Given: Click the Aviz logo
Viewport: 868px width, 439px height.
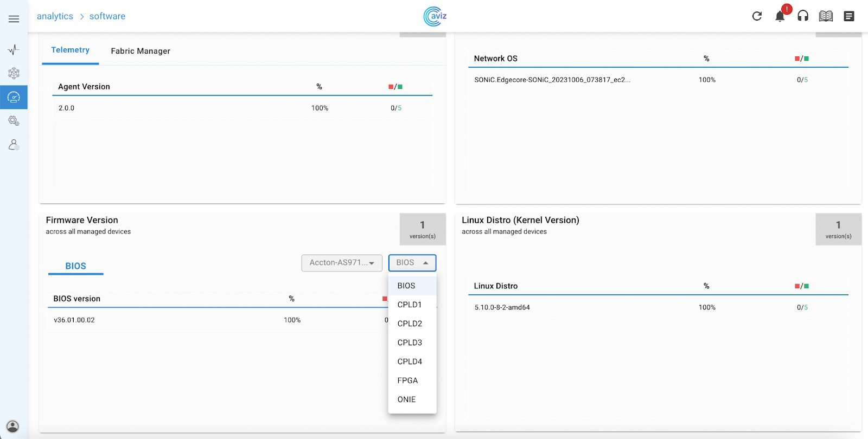Looking at the screenshot, I should pos(435,16).
